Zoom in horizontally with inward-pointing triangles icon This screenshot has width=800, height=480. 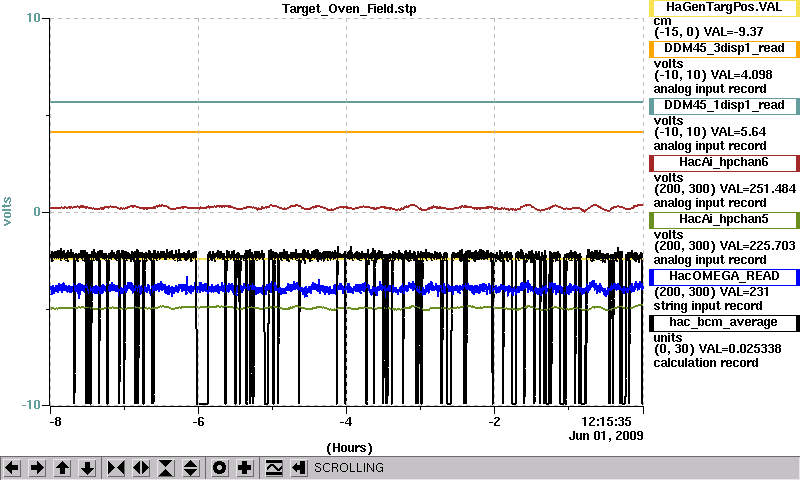point(116,468)
